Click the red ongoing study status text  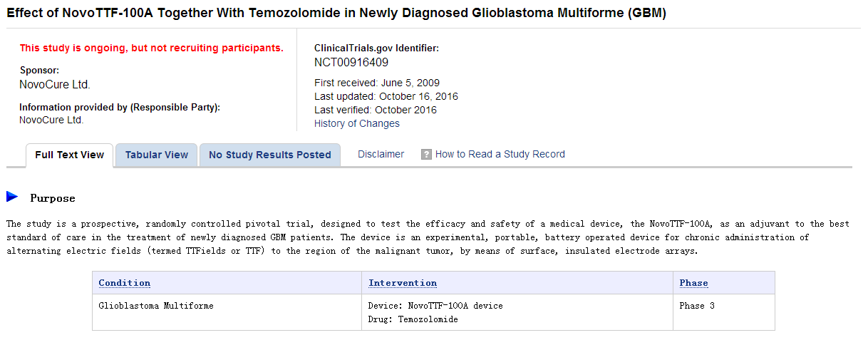(x=151, y=48)
